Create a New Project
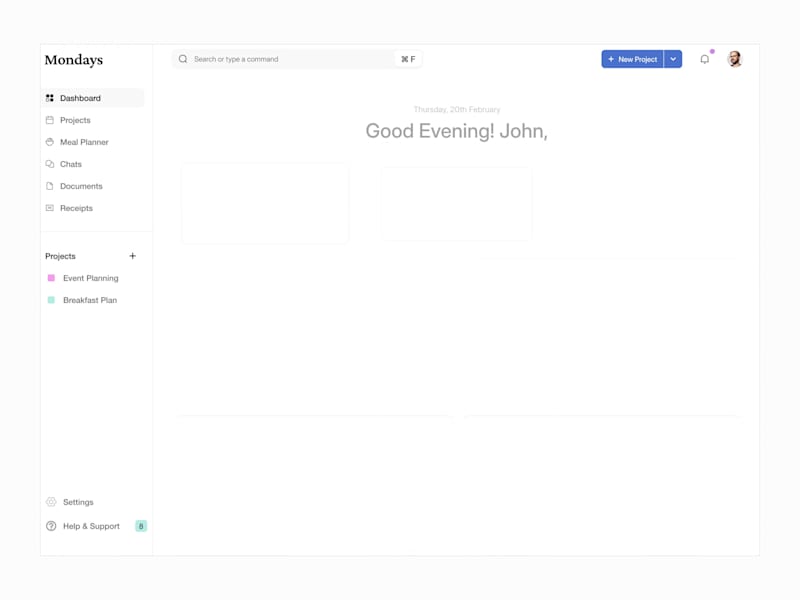Viewport: 800px width, 600px height. pos(632,59)
